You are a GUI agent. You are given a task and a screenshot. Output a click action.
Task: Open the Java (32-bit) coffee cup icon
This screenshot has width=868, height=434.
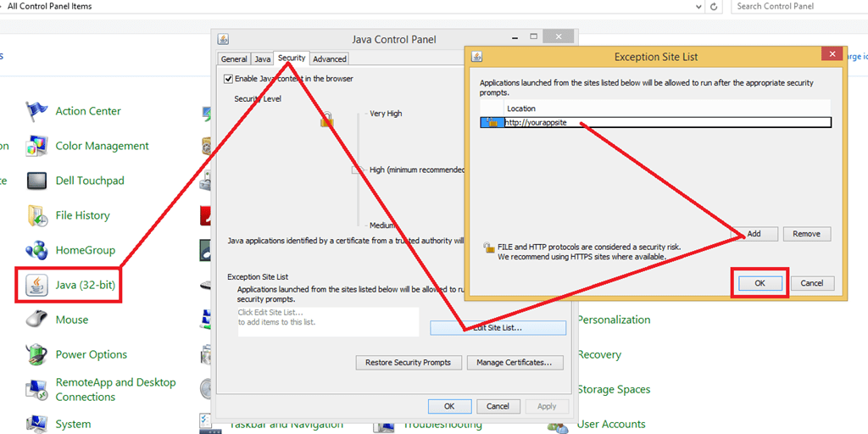[x=37, y=285]
